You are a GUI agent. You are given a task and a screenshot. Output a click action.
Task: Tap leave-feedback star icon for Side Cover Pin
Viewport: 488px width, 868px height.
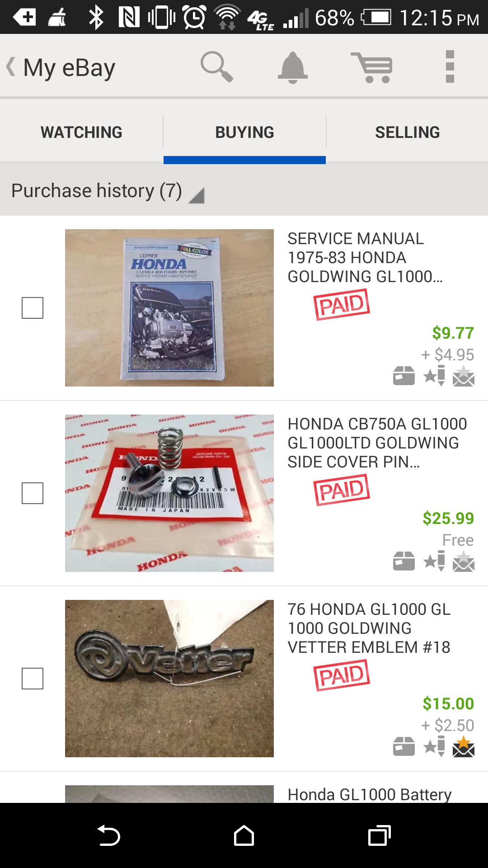[x=434, y=561]
